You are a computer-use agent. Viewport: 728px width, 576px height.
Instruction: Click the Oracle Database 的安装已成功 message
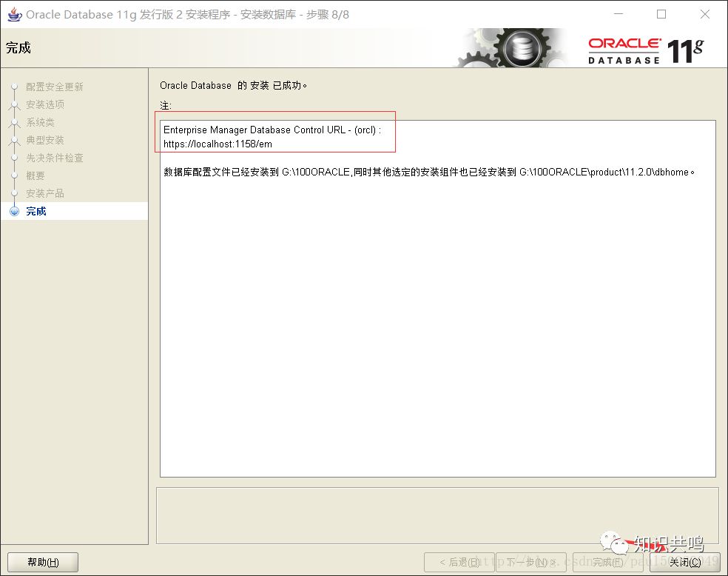tap(233, 85)
